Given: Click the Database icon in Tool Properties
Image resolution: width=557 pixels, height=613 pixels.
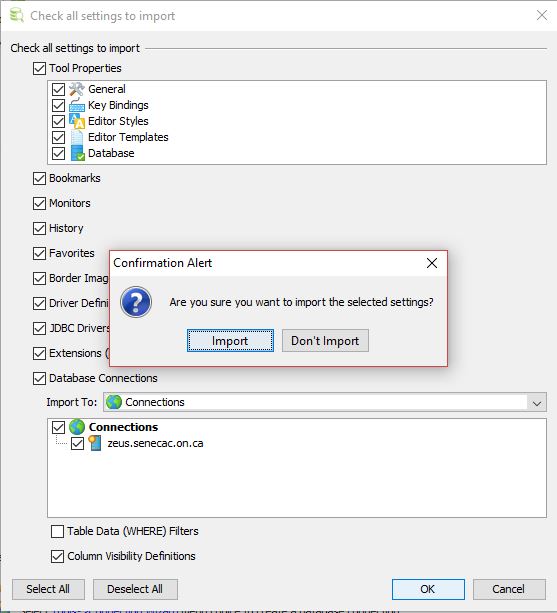Looking at the screenshot, I should [77, 153].
